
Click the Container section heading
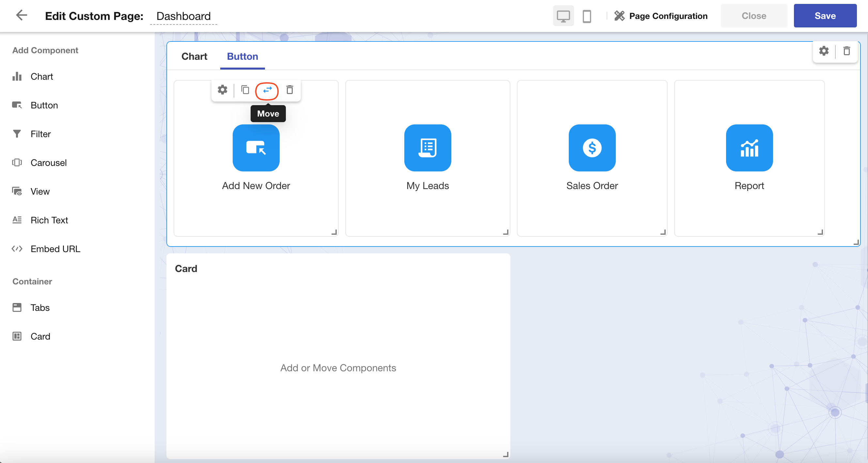[32, 281]
